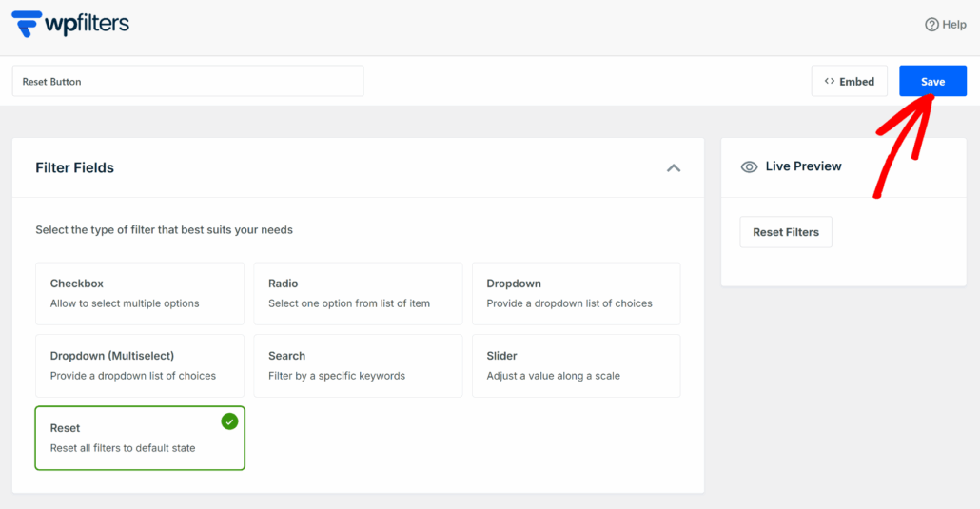Image resolution: width=980 pixels, height=509 pixels.
Task: Click the eye icon beside Live Preview
Action: pos(750,166)
